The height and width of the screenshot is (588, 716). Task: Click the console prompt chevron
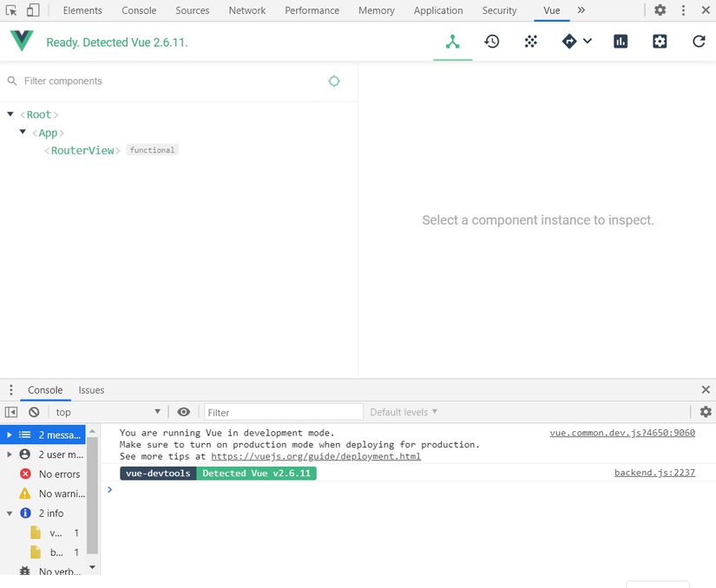coord(109,489)
